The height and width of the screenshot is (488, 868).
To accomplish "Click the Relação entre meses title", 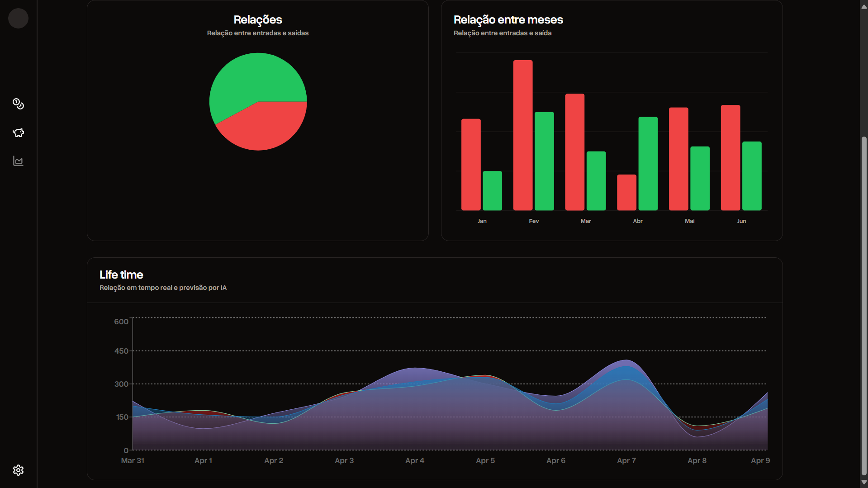I will click(508, 20).
